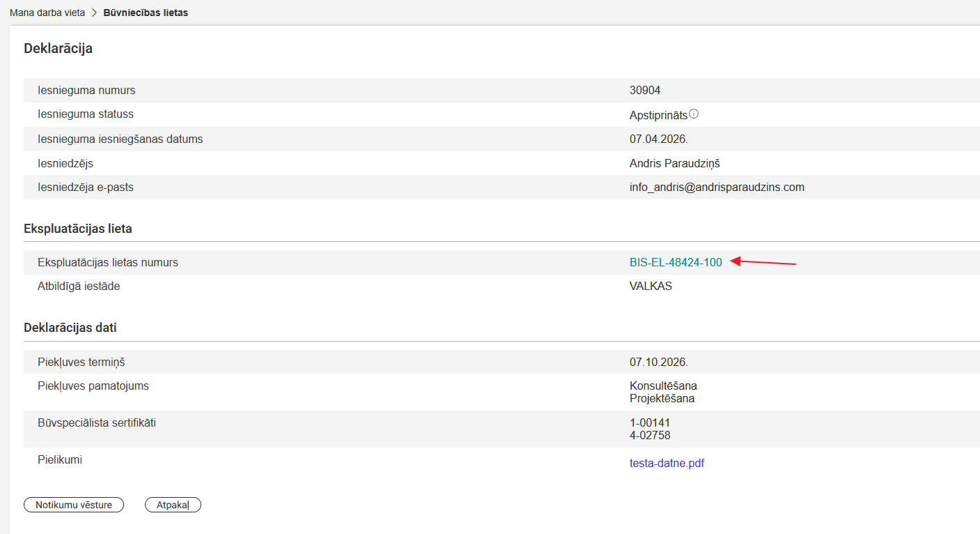Click the responsible institution value VALKAS

click(x=651, y=287)
